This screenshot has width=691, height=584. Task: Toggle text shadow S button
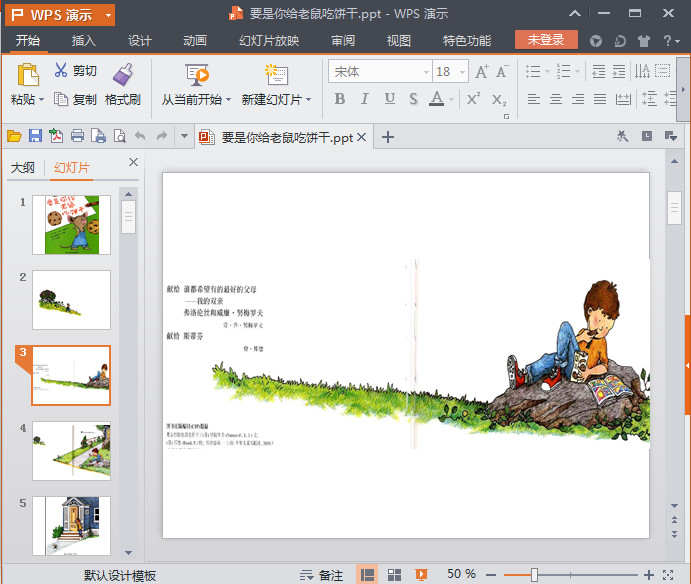tap(413, 99)
